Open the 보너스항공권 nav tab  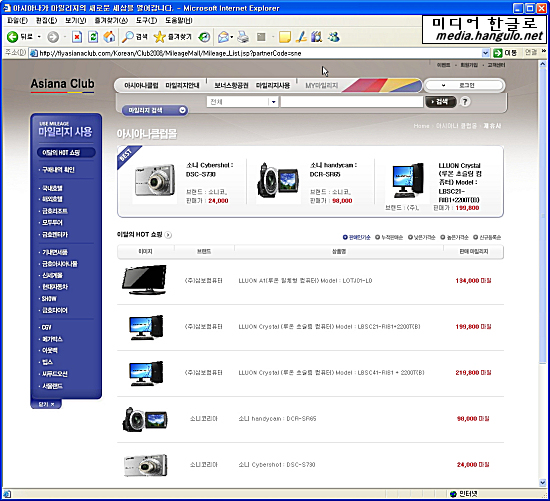click(232, 86)
